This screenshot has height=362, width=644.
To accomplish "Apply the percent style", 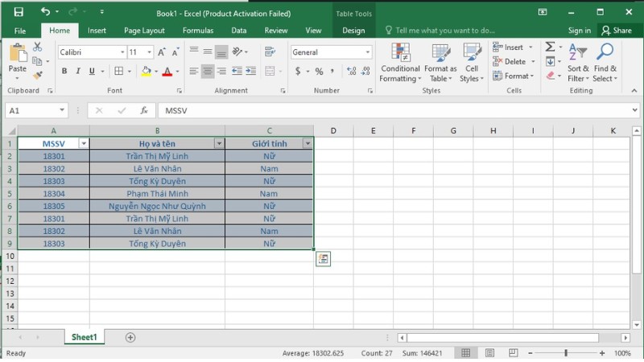I will click(x=319, y=72).
